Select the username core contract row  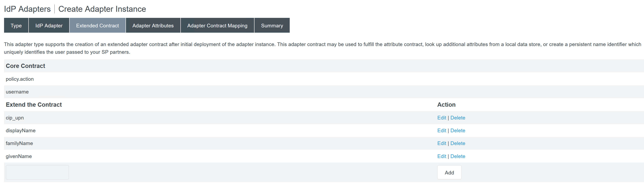point(17,92)
